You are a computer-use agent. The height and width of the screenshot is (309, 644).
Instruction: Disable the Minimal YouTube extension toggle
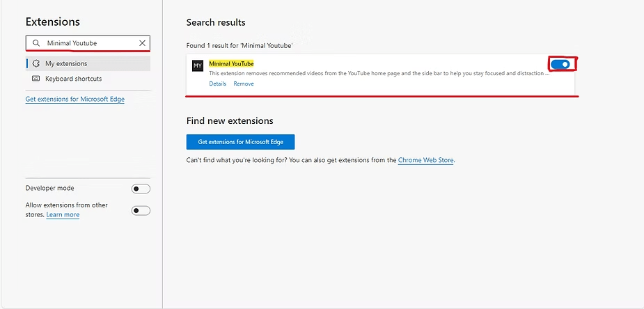point(560,65)
